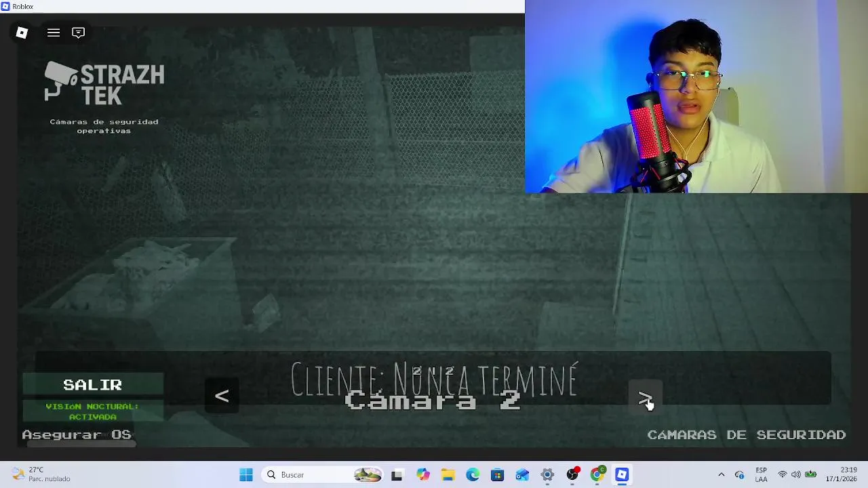Click the Strazh Tek logo
Image resolution: width=868 pixels, height=488 pixels.
[x=104, y=83]
